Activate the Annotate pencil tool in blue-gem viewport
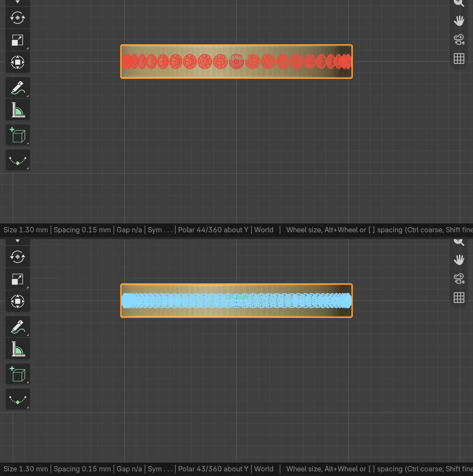Screen dimensions: 473x476 tap(18, 327)
